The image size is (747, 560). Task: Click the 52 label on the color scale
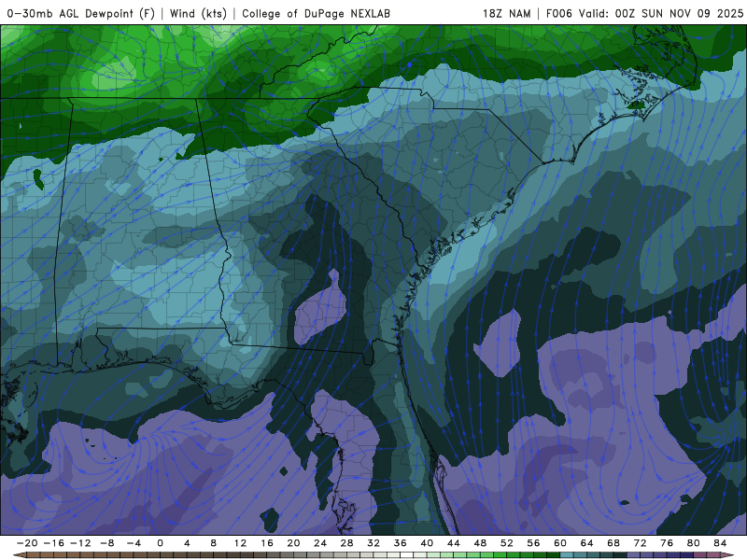coord(507,543)
